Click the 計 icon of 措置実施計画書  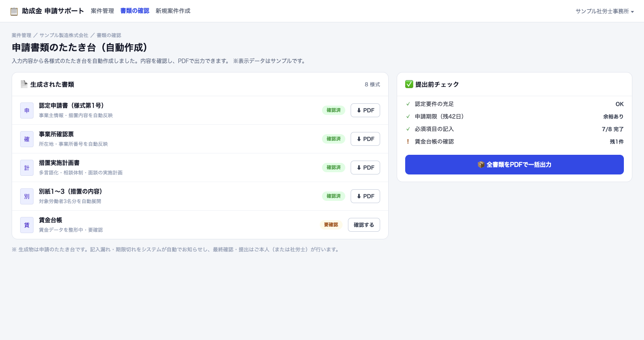click(27, 168)
